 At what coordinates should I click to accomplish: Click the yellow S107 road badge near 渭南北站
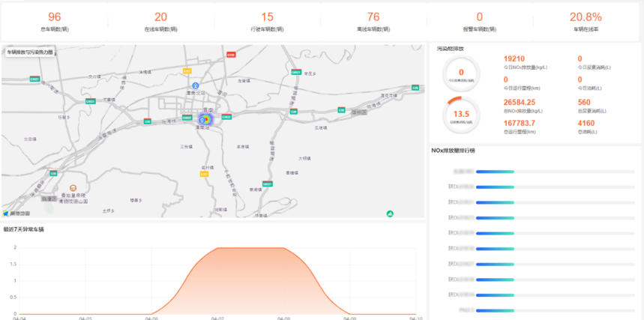point(187,70)
